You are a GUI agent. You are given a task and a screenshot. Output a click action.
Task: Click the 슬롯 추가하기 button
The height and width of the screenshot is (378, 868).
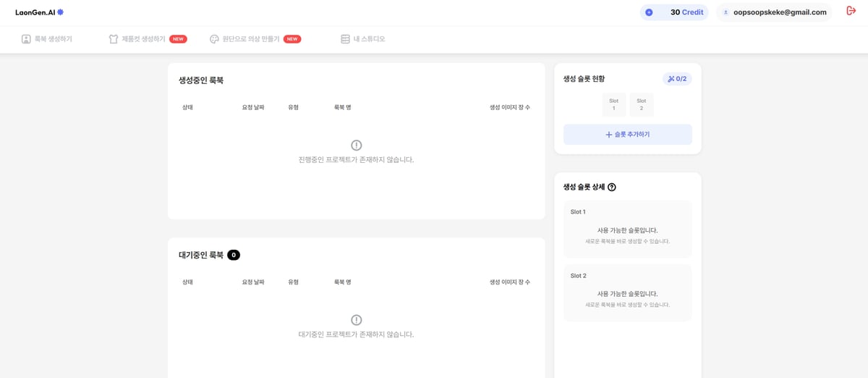(628, 135)
